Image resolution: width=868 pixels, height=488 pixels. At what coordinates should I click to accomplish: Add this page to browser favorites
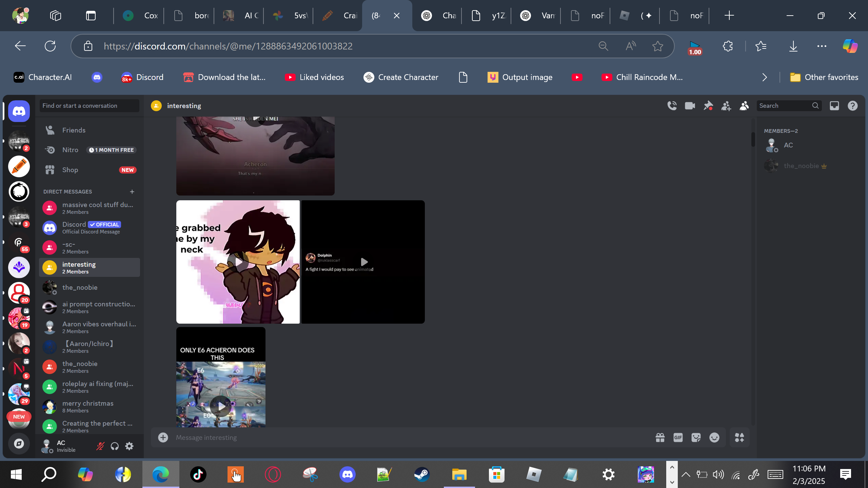[x=658, y=46]
